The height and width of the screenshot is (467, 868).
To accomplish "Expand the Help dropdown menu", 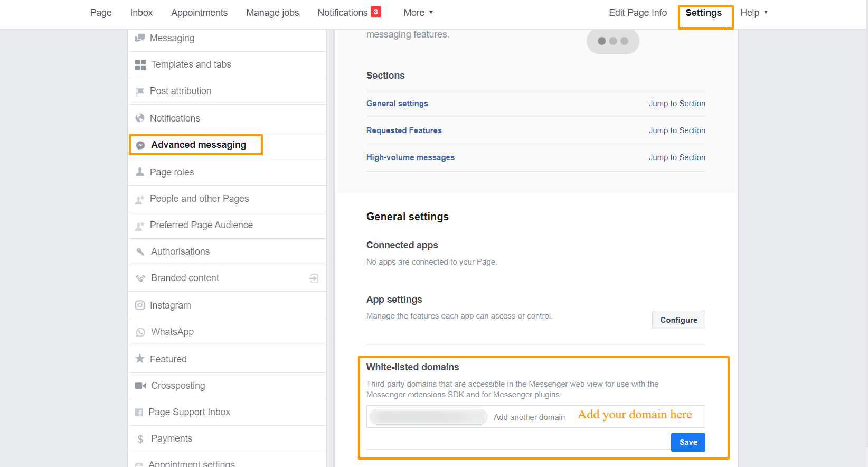I will tap(754, 13).
